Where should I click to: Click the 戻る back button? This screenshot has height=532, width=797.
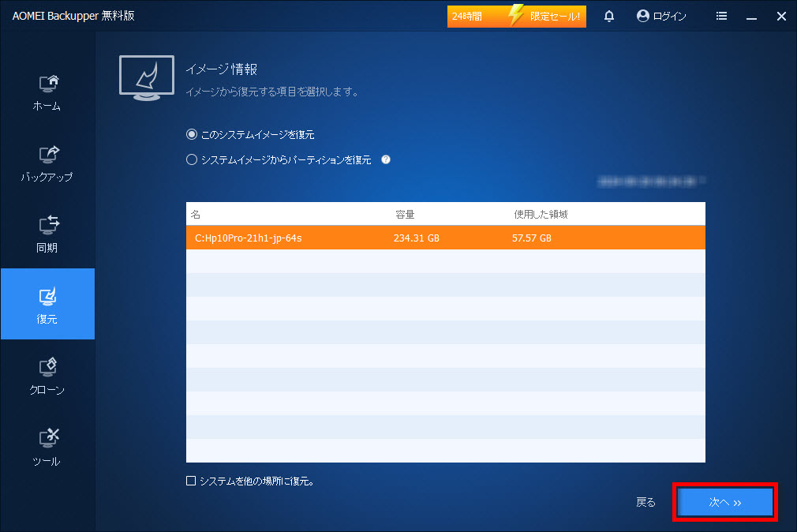(645, 502)
